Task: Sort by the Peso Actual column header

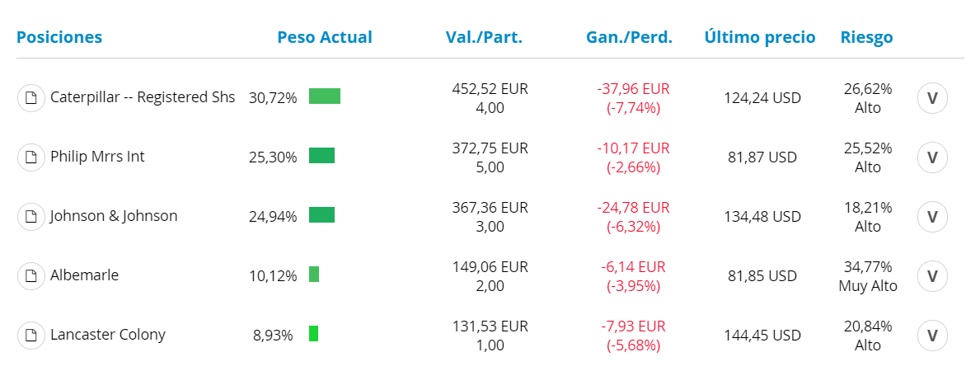Action: coord(325,38)
